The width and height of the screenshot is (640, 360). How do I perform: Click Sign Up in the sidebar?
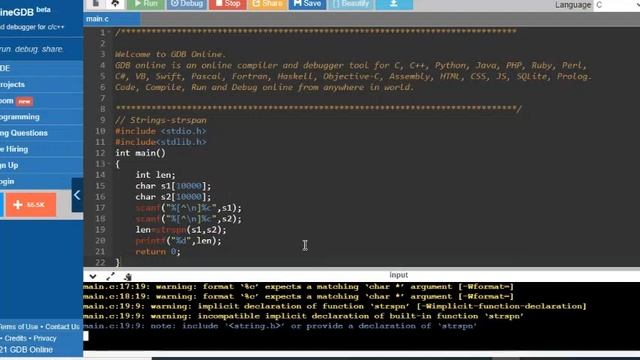click(x=41, y=165)
